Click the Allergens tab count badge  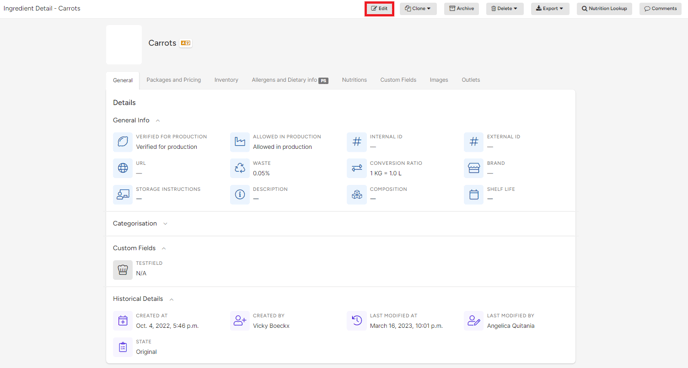click(323, 80)
